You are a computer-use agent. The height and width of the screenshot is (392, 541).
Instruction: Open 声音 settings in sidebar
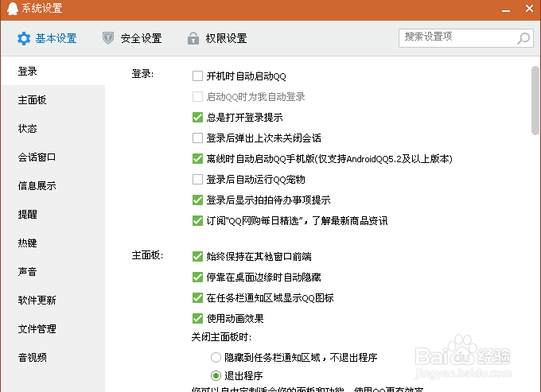click(x=53, y=272)
